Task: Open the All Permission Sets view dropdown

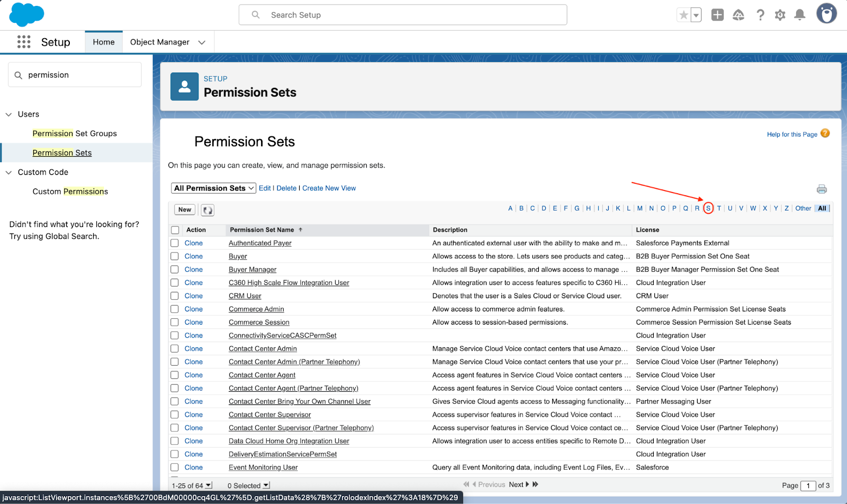Action: [214, 188]
